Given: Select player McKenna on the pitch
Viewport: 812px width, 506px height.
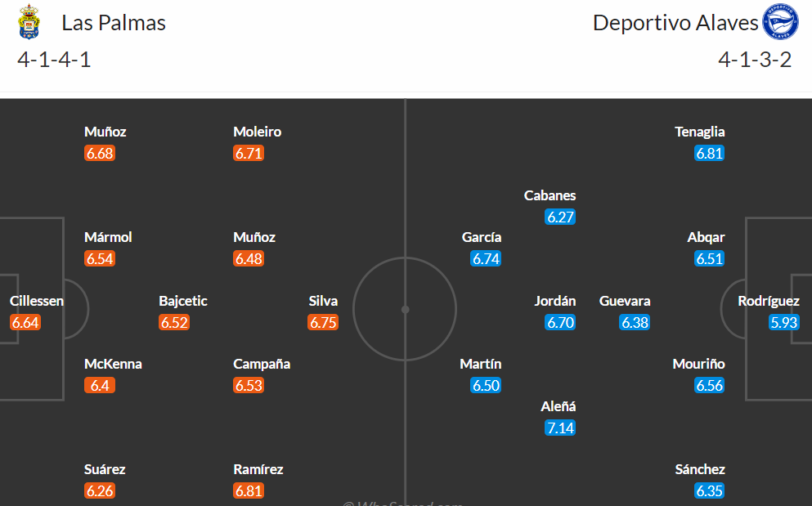Looking at the screenshot, I should point(113,364).
